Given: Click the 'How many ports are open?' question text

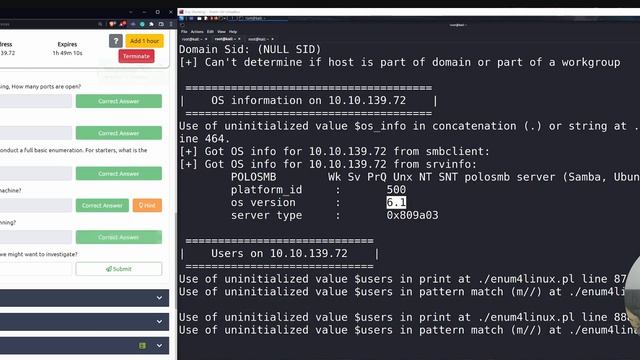Looking at the screenshot, I should coord(46,87).
